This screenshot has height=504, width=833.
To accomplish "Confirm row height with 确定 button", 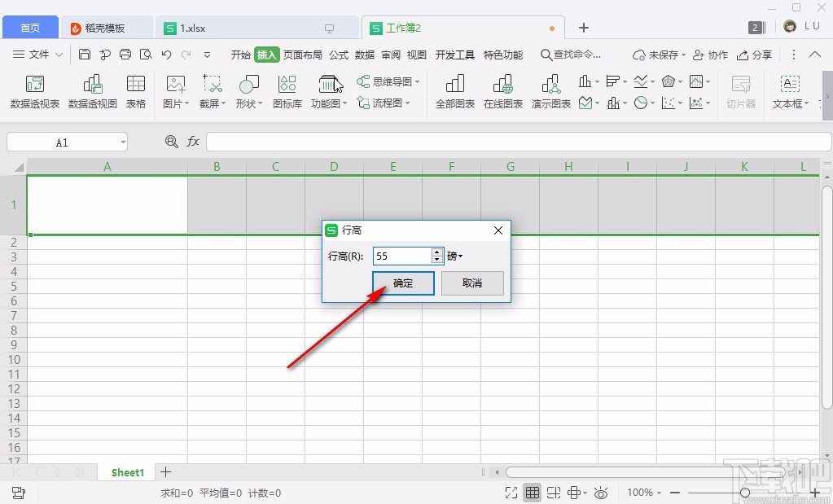I will 402,283.
